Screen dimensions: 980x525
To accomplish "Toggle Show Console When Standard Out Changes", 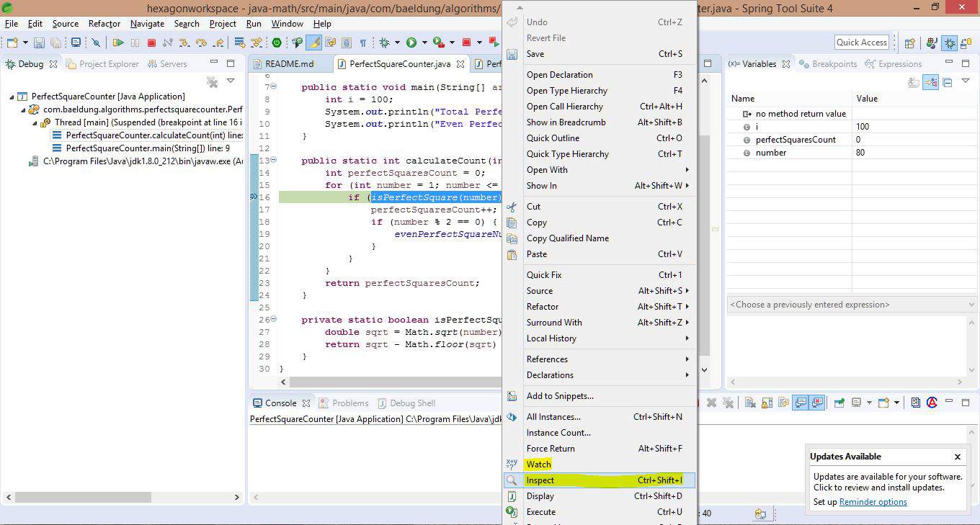I will 800,402.
